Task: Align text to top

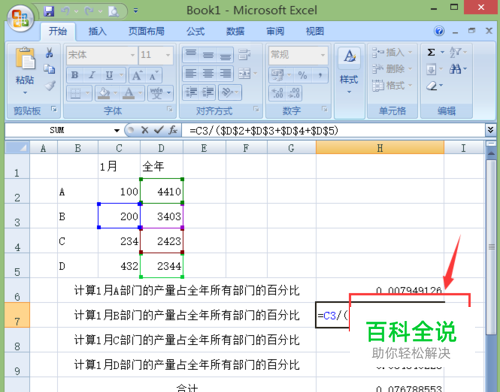Action: pyautogui.click(x=191, y=54)
